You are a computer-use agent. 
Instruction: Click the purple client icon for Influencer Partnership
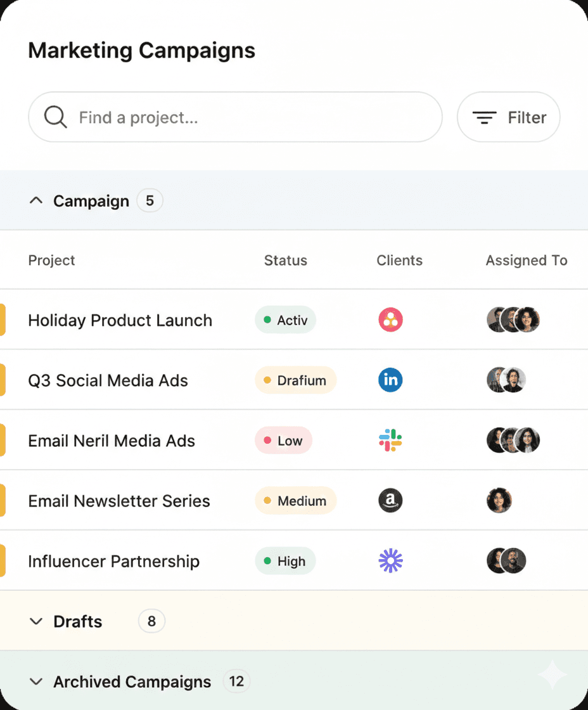390,560
